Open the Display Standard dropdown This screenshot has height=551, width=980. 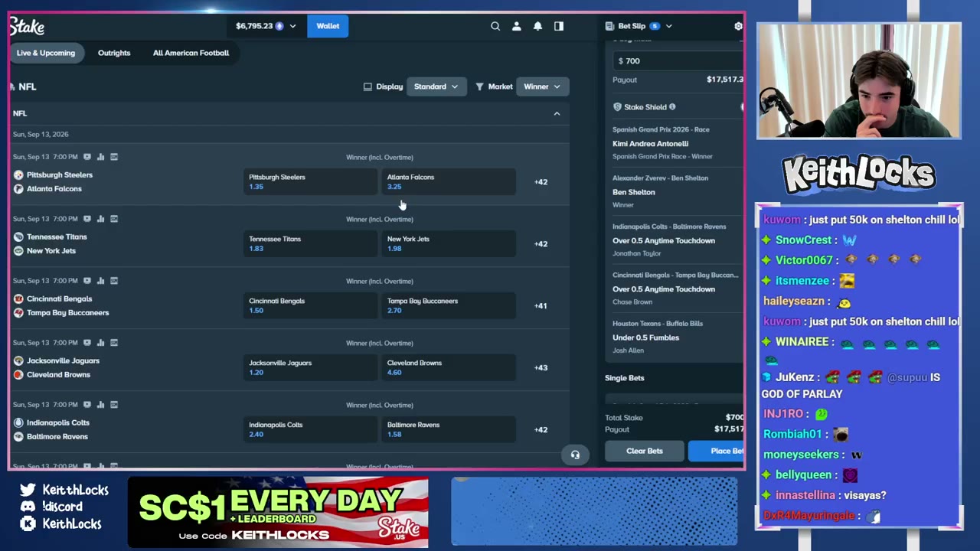coord(436,86)
